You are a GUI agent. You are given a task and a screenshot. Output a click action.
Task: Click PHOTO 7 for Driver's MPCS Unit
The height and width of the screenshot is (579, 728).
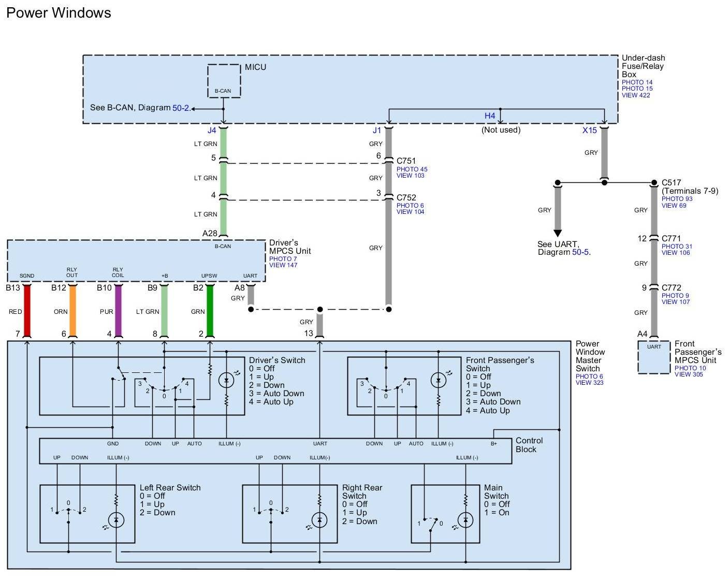pyautogui.click(x=283, y=259)
